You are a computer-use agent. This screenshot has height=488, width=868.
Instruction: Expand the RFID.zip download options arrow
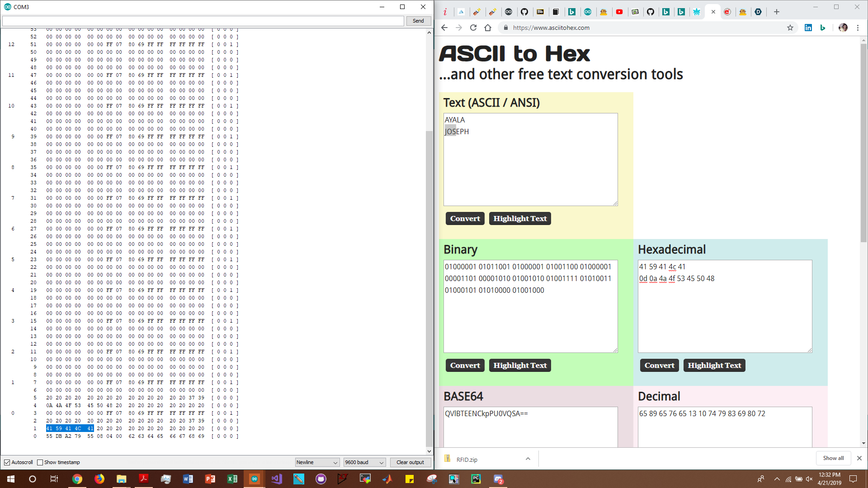pos(528,459)
